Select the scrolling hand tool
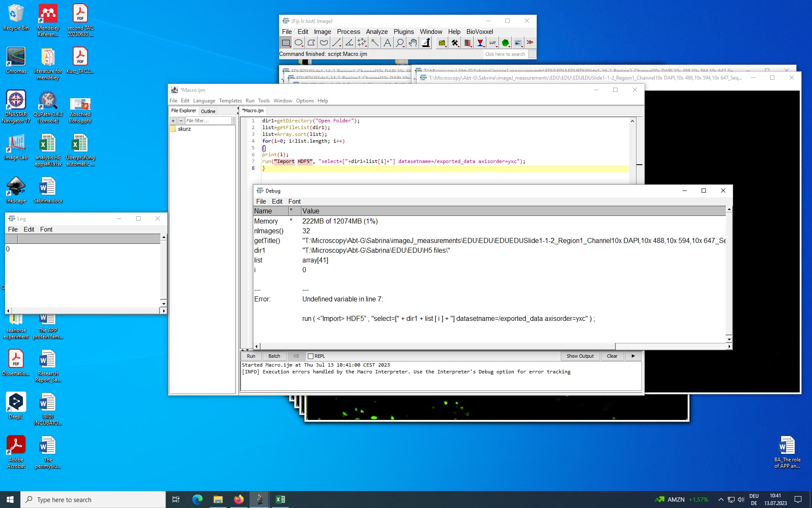The height and width of the screenshot is (508, 812). click(413, 42)
